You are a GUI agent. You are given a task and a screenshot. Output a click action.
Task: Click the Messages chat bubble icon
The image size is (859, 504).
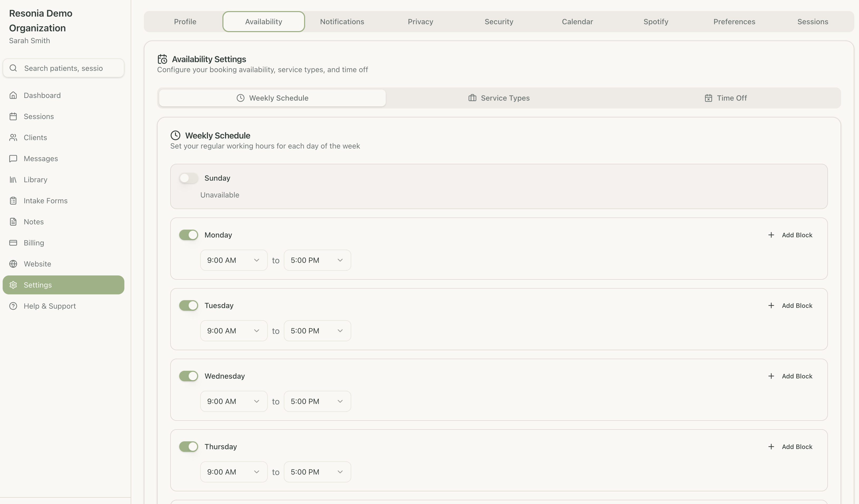coord(13,159)
